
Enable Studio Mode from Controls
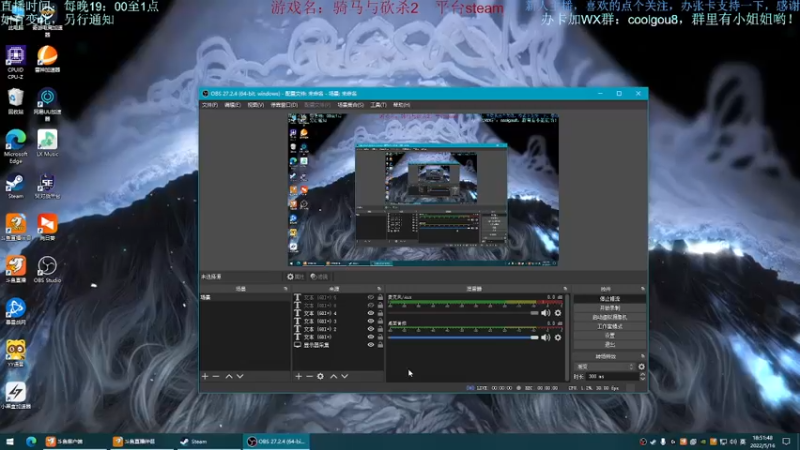(610, 326)
